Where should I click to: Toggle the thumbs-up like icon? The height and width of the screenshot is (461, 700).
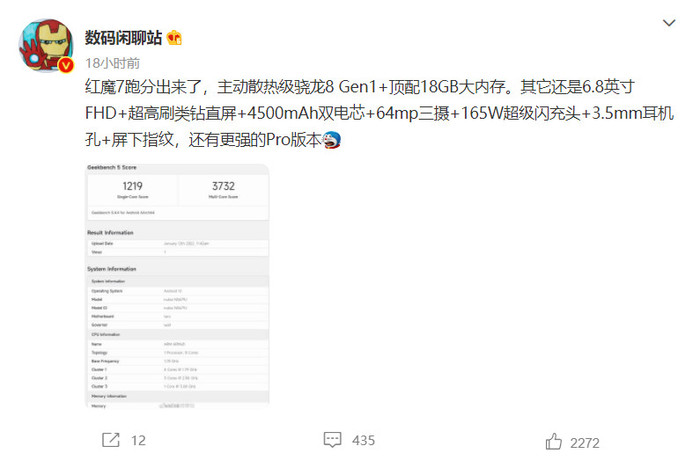pos(554,441)
